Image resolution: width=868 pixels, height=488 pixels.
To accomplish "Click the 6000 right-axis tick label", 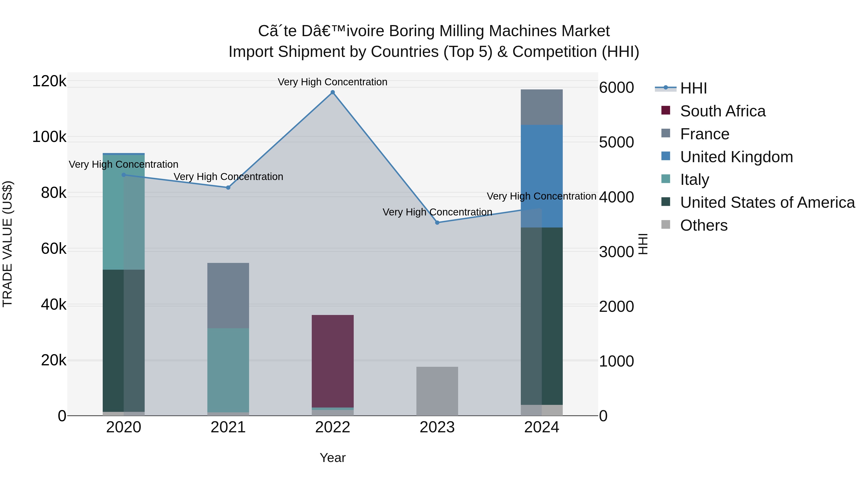I will [617, 87].
